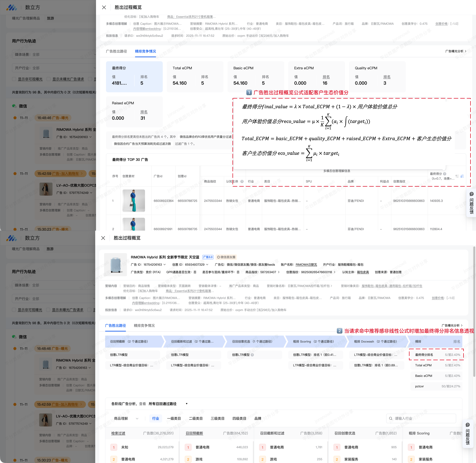Click help icon beside 最终得分 column header

pyautogui.click(x=445, y=174)
